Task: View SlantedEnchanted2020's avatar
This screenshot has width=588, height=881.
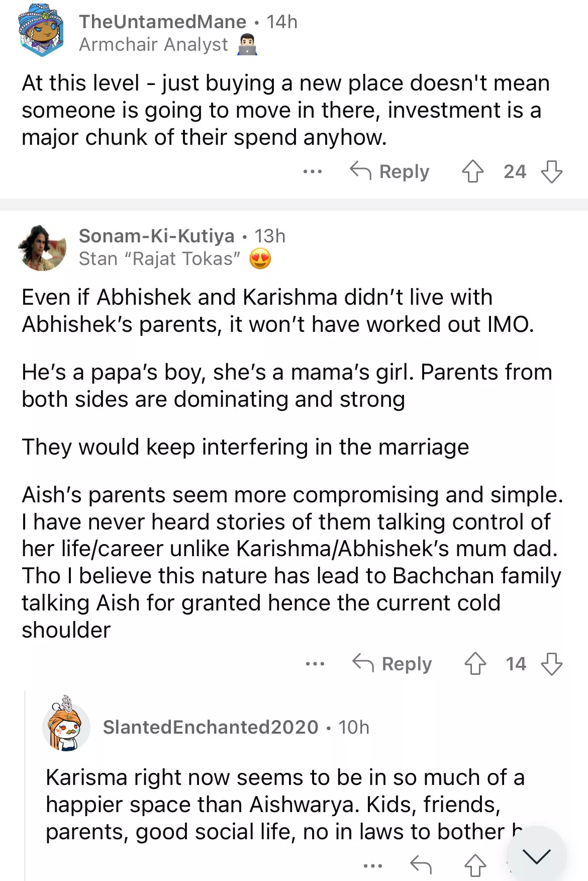Action: (x=66, y=725)
